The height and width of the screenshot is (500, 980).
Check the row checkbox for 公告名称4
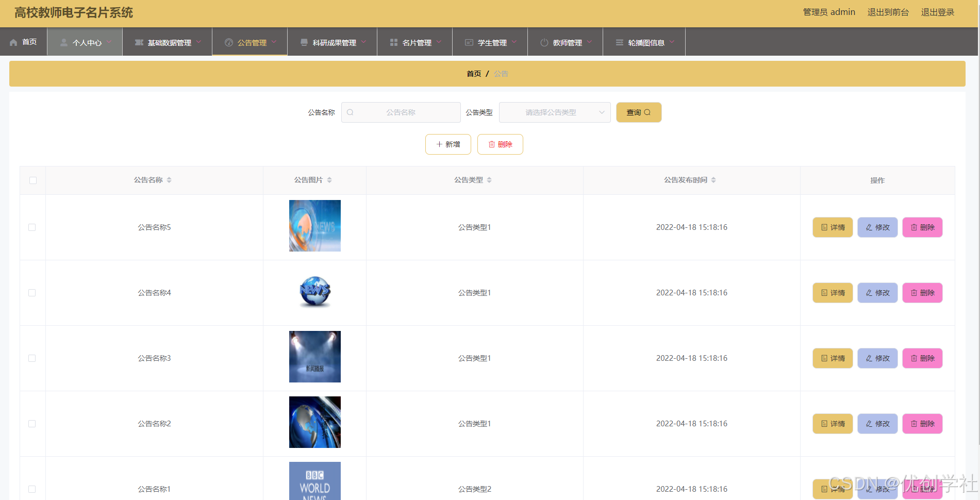coord(32,293)
